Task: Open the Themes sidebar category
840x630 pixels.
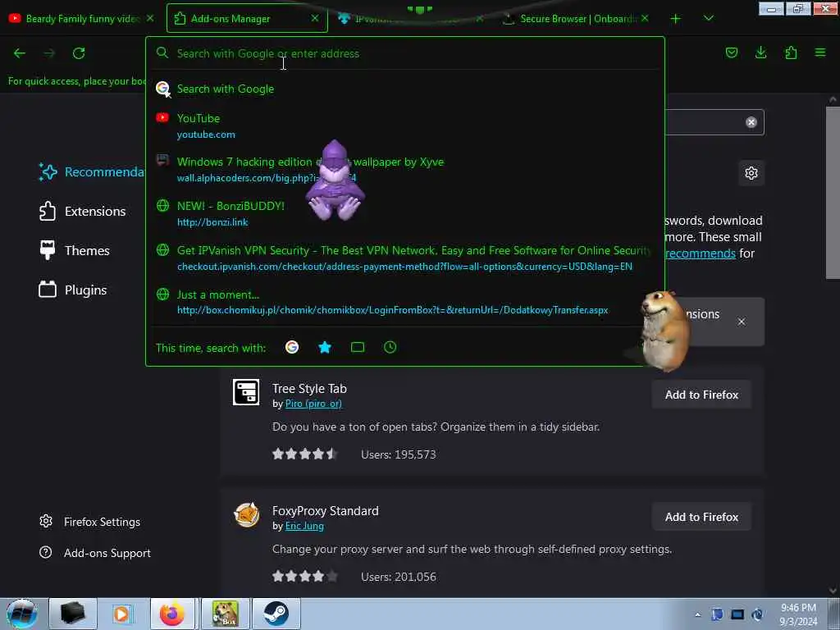Action: point(75,251)
